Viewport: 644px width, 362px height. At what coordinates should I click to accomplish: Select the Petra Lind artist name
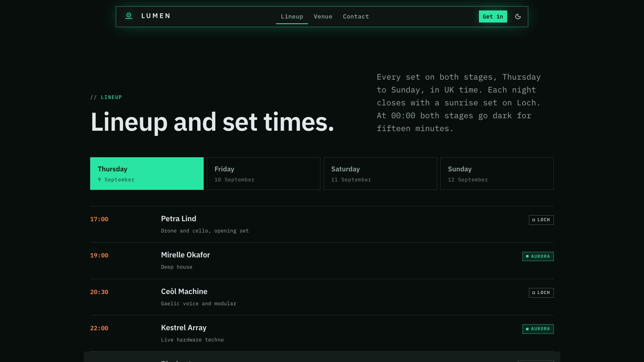(179, 219)
